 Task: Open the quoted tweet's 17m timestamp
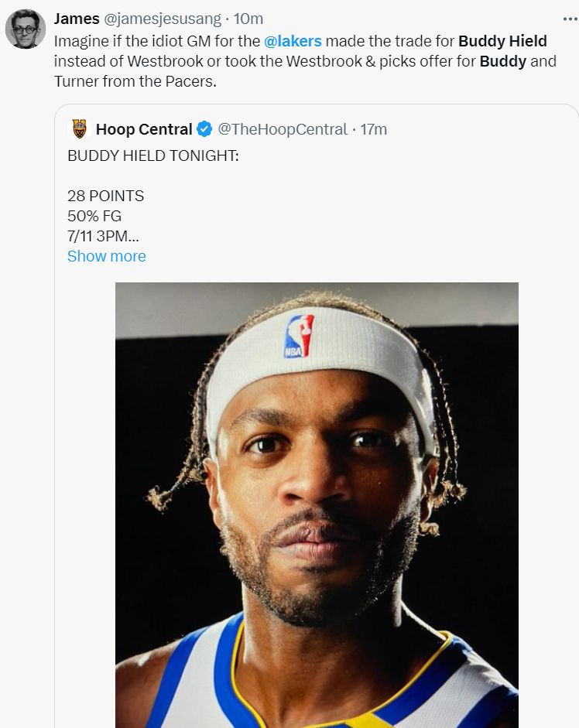coord(374,129)
